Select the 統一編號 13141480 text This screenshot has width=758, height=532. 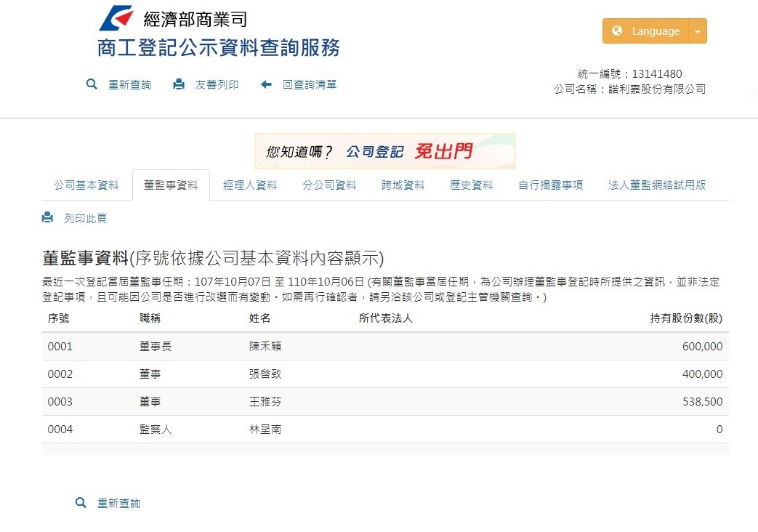pyautogui.click(x=630, y=73)
